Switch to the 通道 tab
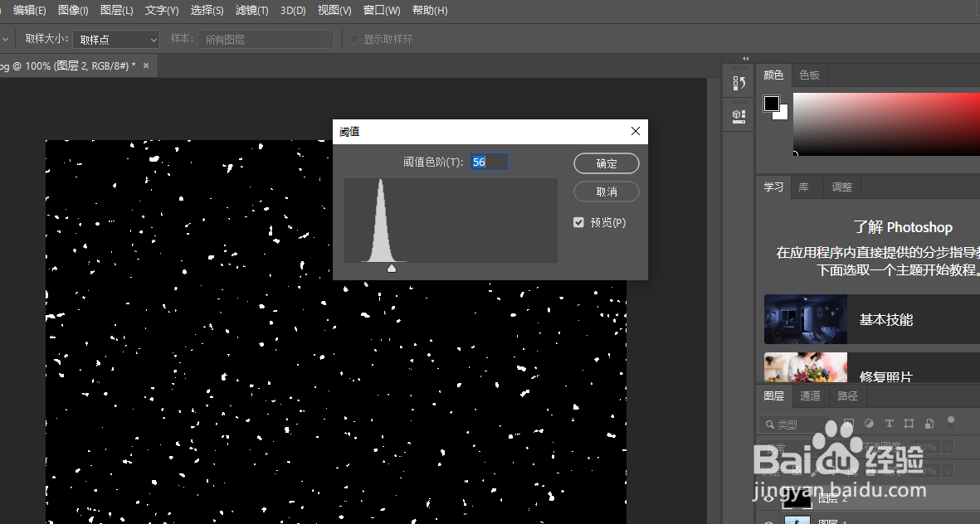 pyautogui.click(x=811, y=395)
